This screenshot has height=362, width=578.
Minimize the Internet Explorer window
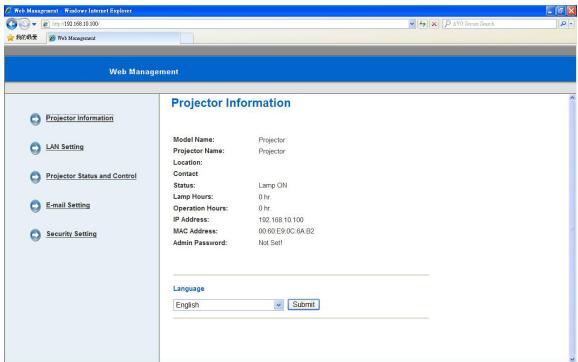550,11
